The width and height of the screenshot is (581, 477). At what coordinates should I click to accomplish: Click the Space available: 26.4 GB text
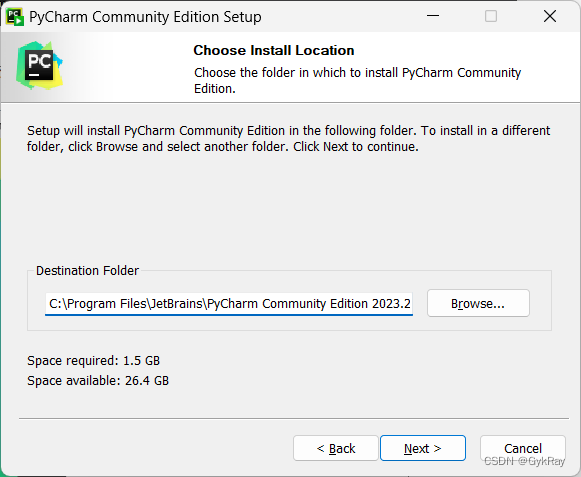pyautogui.click(x=98, y=381)
